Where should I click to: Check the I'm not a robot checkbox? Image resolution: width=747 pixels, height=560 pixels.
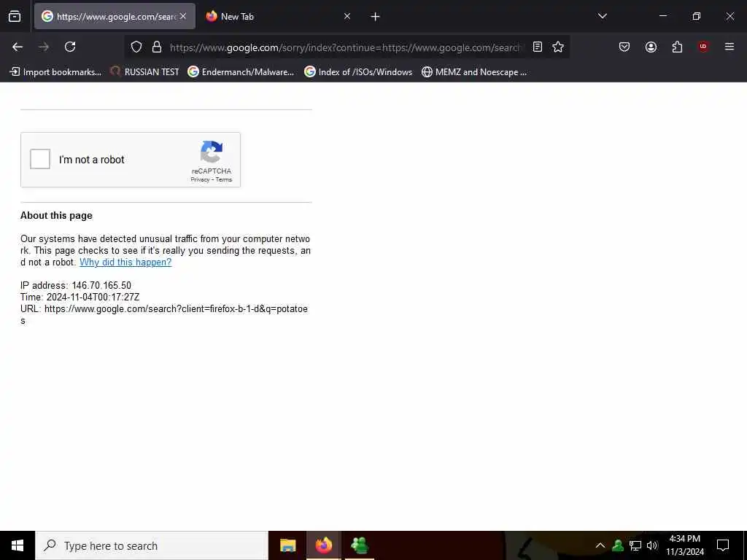point(40,159)
